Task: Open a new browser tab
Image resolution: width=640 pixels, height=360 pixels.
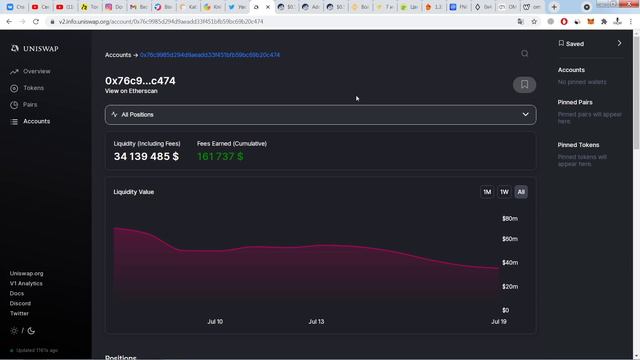Action: [x=554, y=7]
